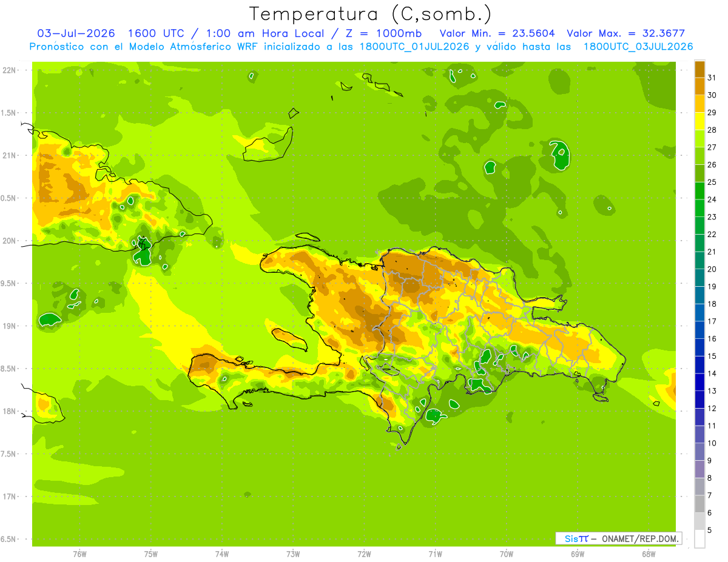
Task: Click the legend value 11
Action: 712,426
